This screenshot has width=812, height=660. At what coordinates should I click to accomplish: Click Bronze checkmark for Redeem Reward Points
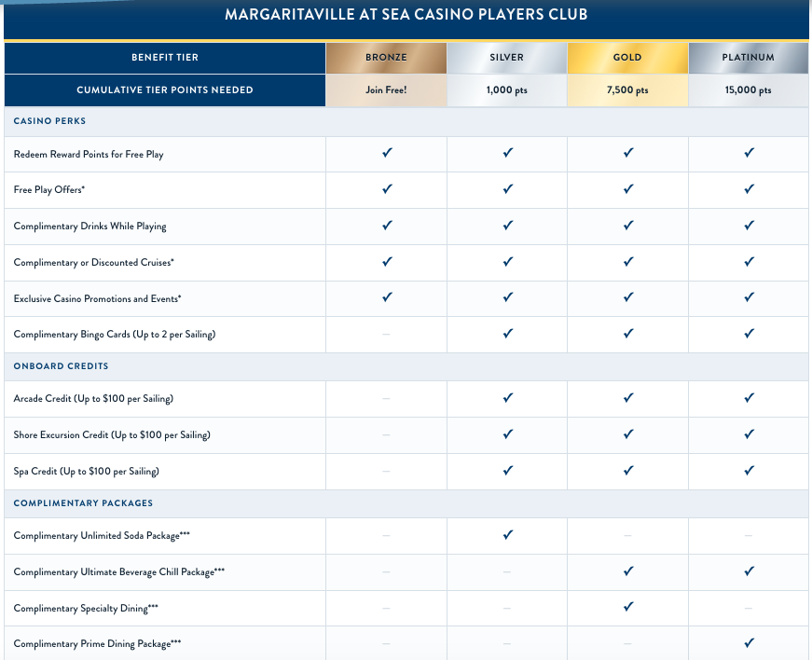click(x=387, y=153)
